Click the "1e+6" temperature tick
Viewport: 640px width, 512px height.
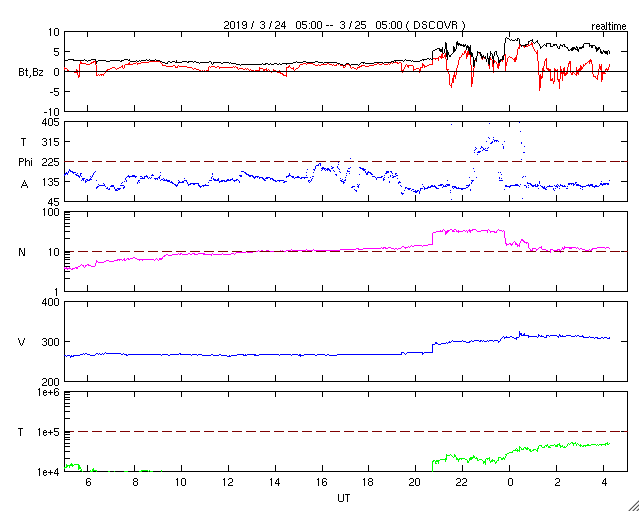[49, 392]
